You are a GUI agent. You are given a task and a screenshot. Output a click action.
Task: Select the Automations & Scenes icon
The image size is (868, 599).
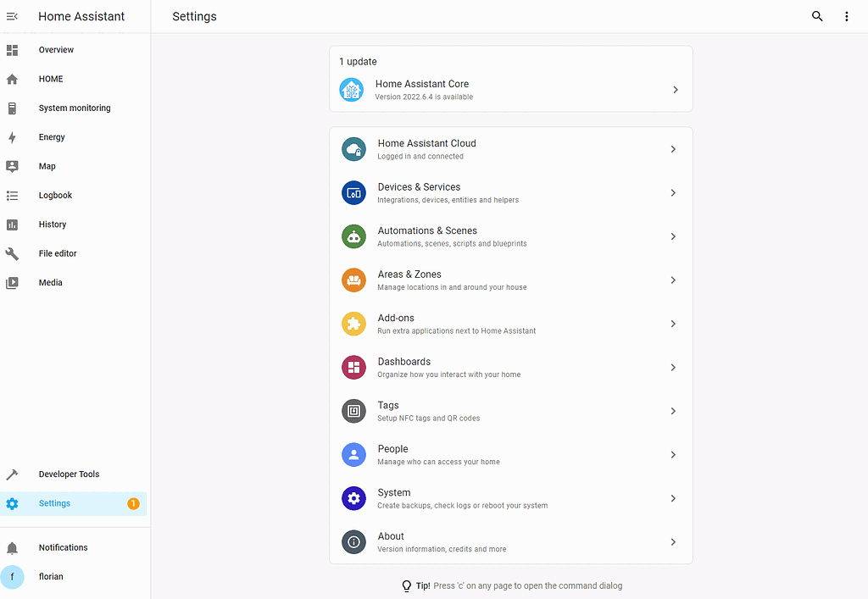pyautogui.click(x=353, y=236)
